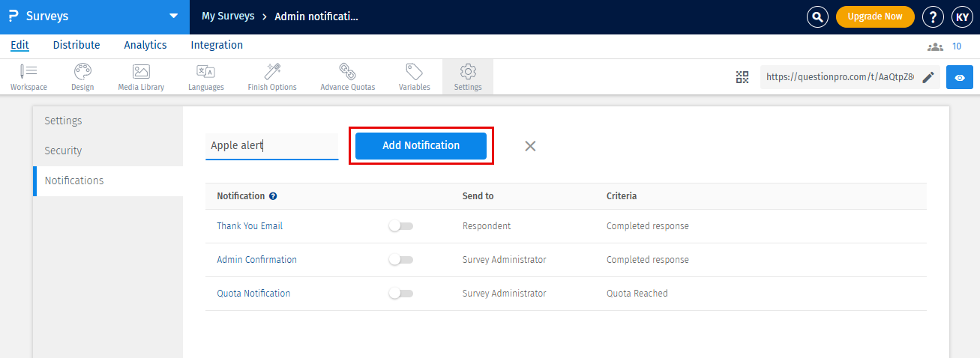The width and height of the screenshot is (980, 358).
Task: Edit survey URL with pencil icon
Action: (928, 77)
